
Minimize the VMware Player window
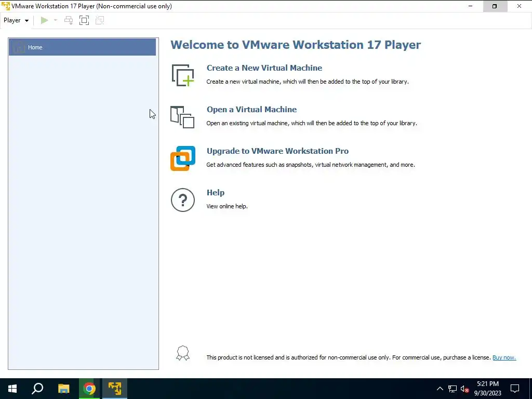470,6
